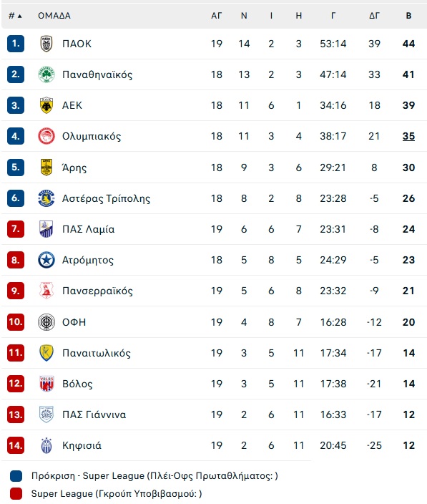Viewport: 427px width, 504px height.
Task: Select the Ατρόμητος blue star logo
Action: pos(46,260)
